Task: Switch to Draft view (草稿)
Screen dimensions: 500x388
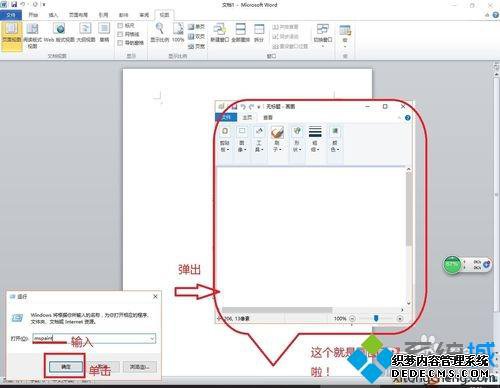Action: (x=104, y=33)
